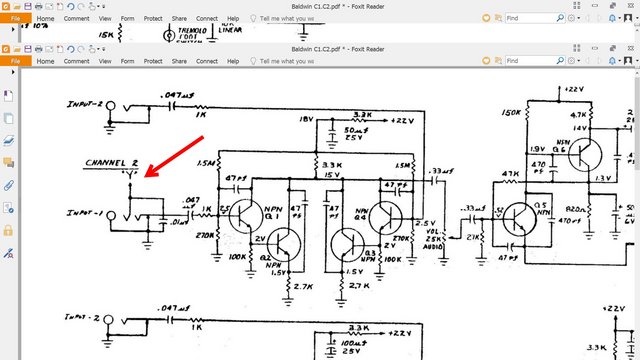This screenshot has height=360, width=640.
Task: Click the folder search icon beside Find in lower window
Action: [x=498, y=60]
